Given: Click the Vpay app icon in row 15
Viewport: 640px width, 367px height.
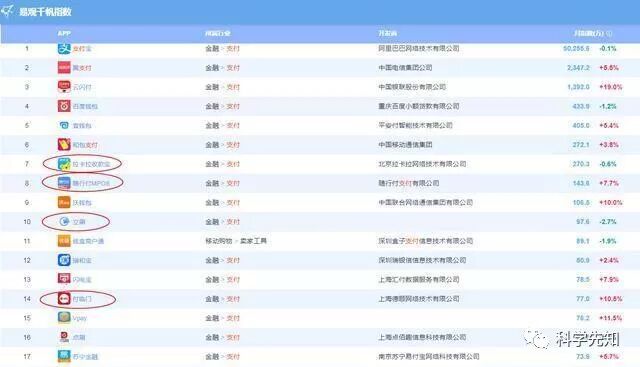Looking at the screenshot, I should (64, 318).
